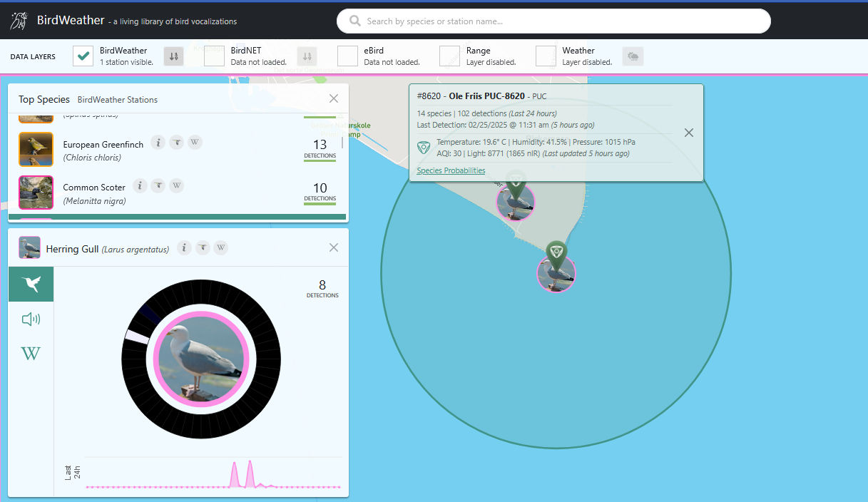The width and height of the screenshot is (868, 502).
Task: Click European Greenfinch bird-flight icon
Action: tap(177, 143)
